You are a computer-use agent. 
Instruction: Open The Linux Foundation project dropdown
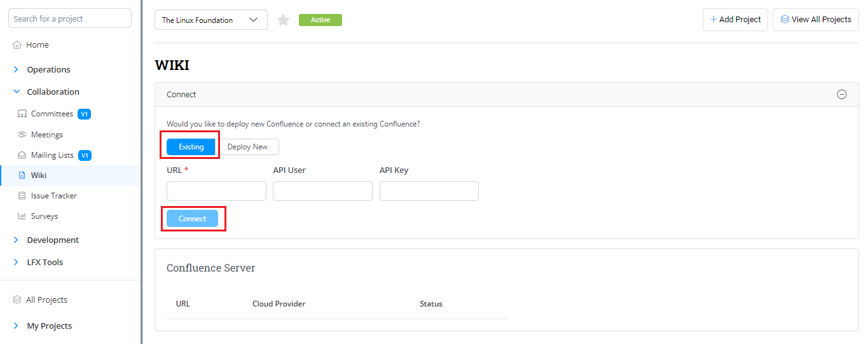click(210, 20)
